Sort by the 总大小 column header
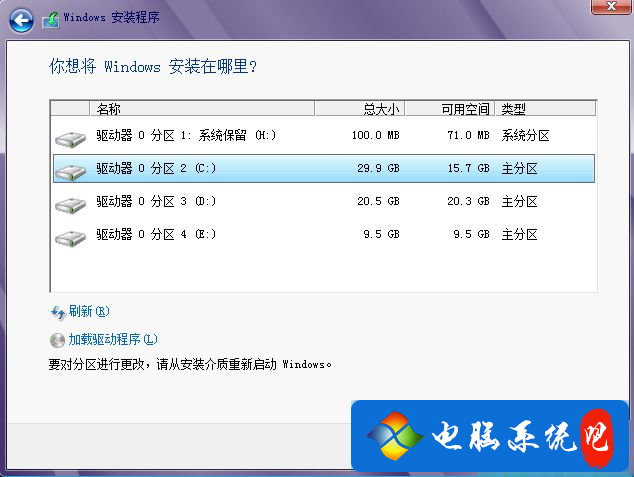The image size is (634, 477). click(x=360, y=109)
